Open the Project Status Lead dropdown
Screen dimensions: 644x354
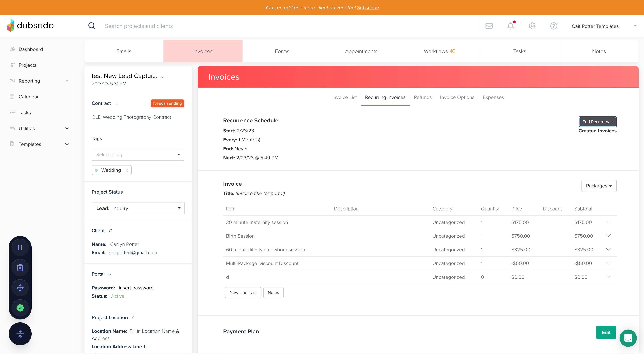tap(138, 208)
